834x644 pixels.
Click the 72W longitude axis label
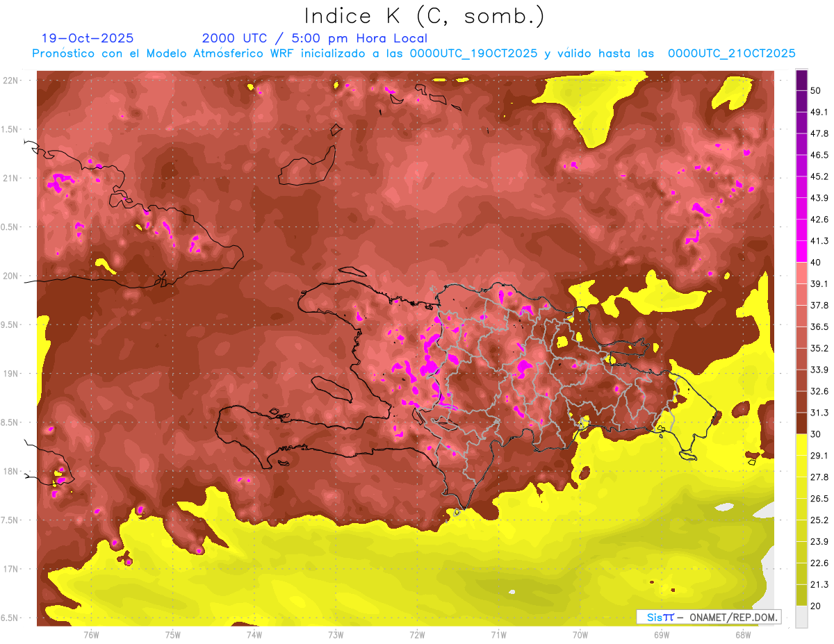coord(417,634)
